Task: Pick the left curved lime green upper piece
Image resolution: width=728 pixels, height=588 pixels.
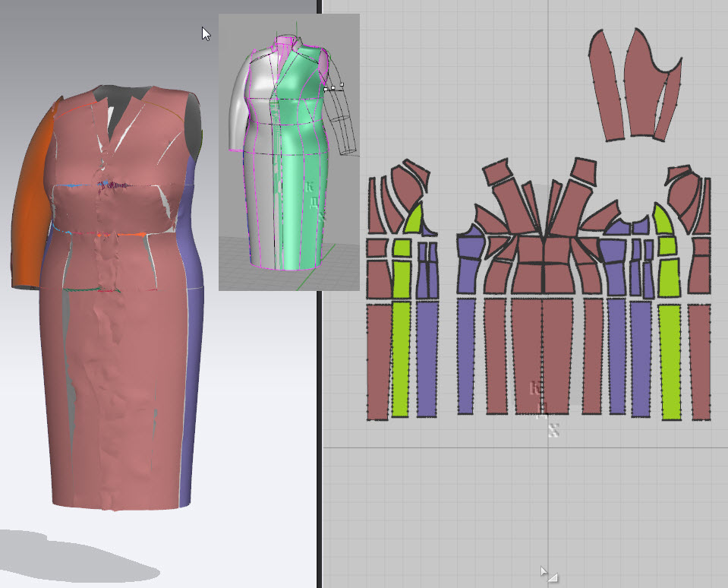Action: point(414,220)
